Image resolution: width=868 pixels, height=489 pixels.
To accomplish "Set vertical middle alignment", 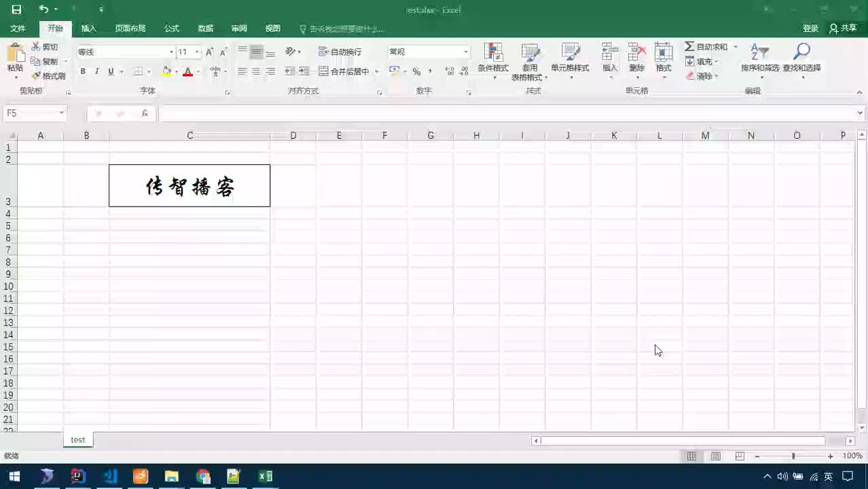I will 256,52.
